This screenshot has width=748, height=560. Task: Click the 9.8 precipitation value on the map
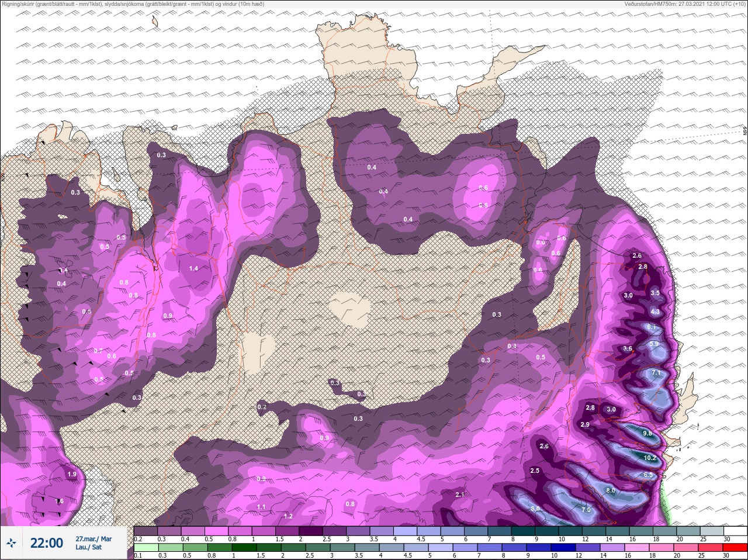coord(647,433)
